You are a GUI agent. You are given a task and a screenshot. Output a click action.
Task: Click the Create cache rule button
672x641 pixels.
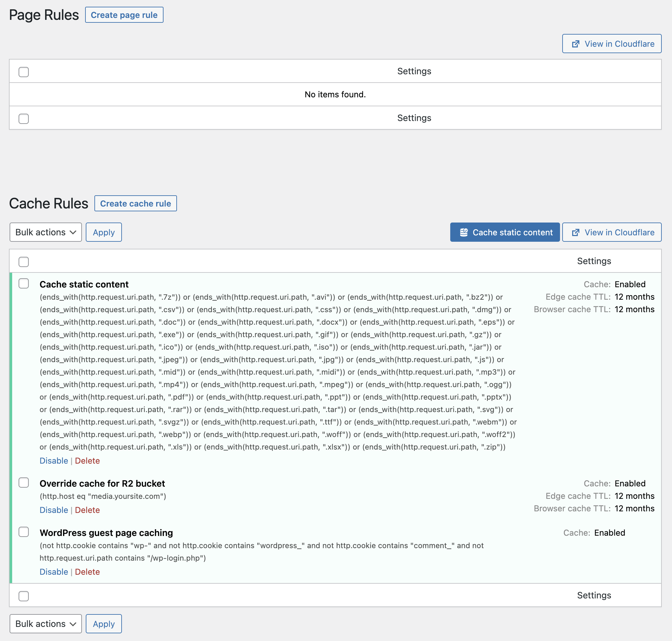pyautogui.click(x=136, y=204)
